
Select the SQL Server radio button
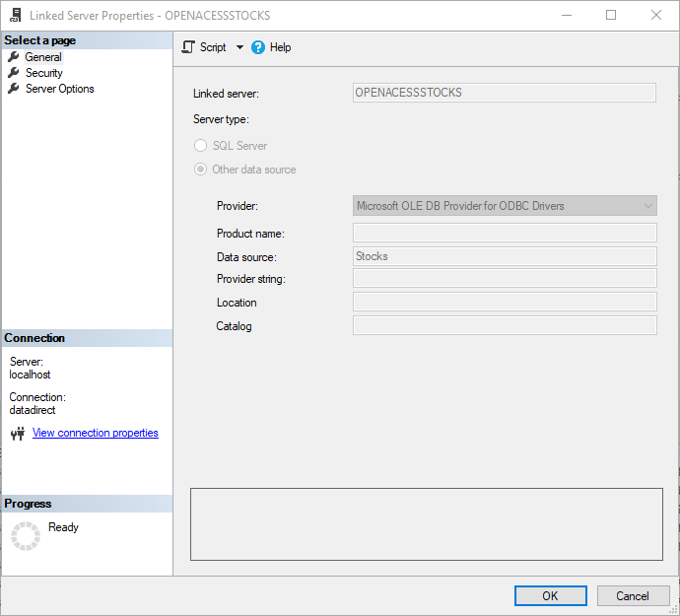point(201,146)
